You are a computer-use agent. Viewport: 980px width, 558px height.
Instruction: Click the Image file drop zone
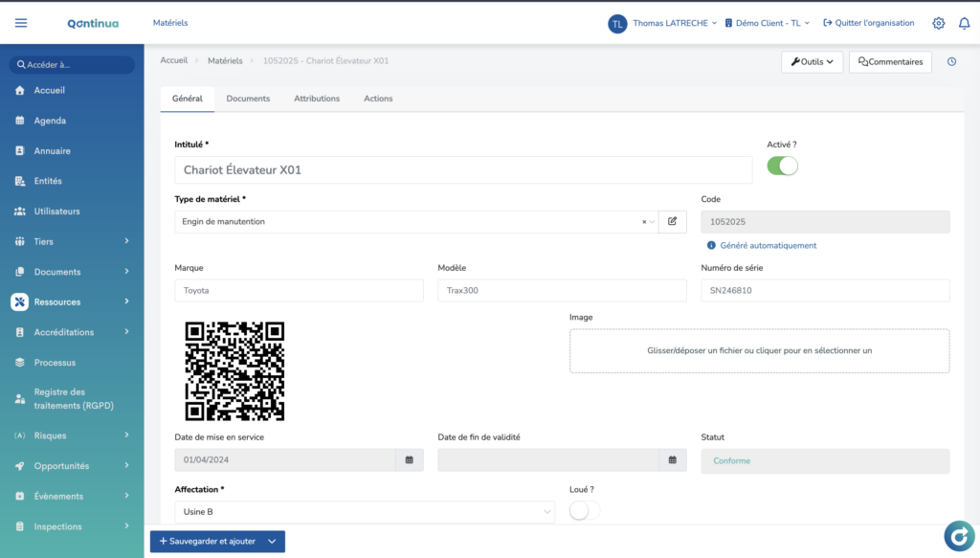[759, 350]
